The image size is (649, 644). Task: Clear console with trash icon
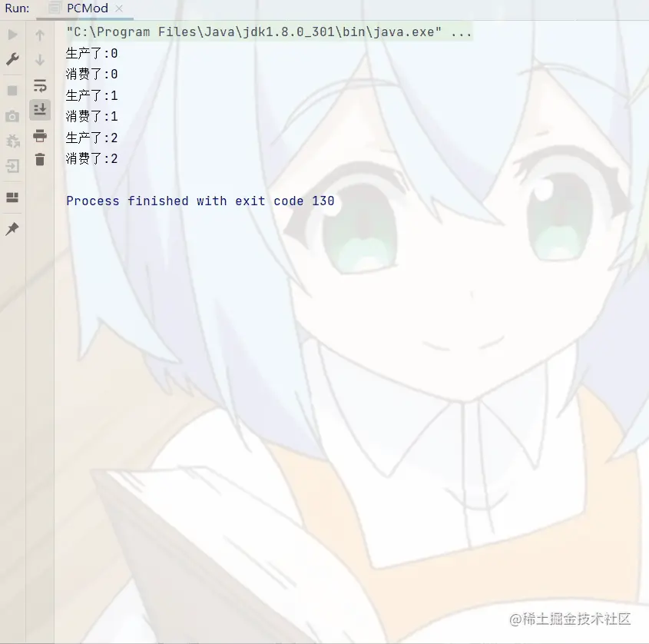40,159
